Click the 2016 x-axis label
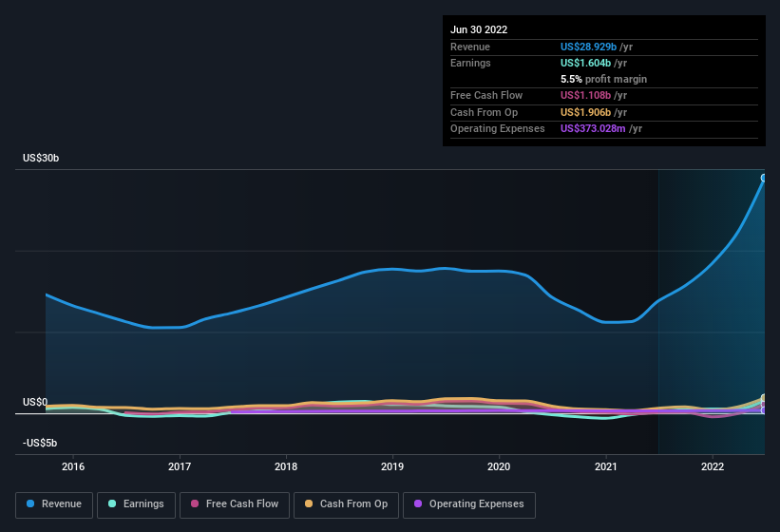780x532 pixels. coord(73,466)
